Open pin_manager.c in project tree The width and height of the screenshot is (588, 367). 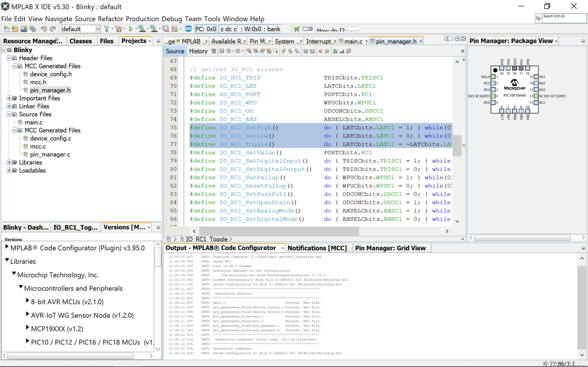(x=50, y=155)
